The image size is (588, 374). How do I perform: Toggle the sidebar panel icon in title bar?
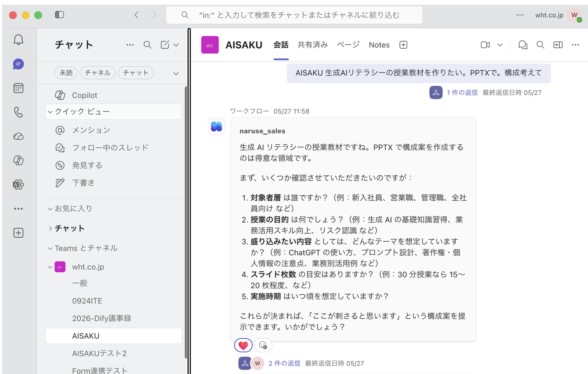pyautogui.click(x=60, y=15)
